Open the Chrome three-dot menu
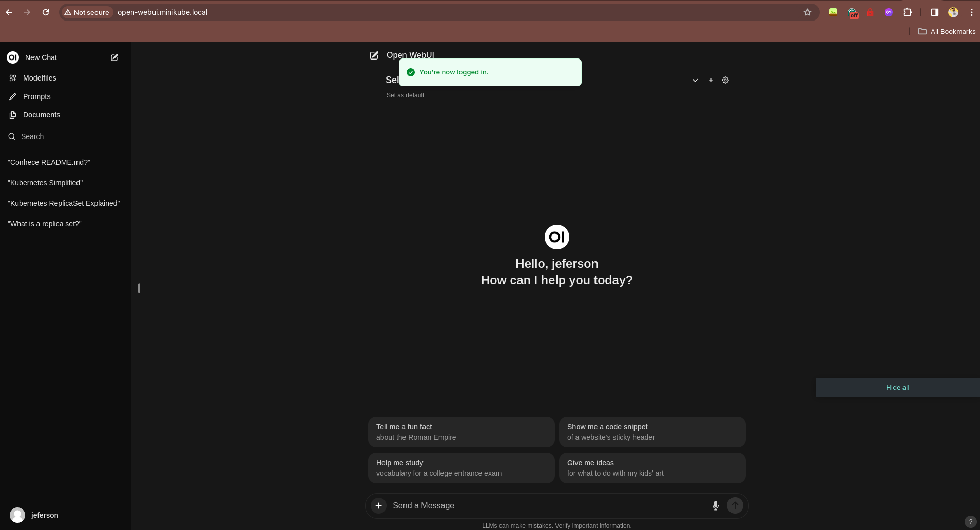980x530 pixels. coord(971,12)
